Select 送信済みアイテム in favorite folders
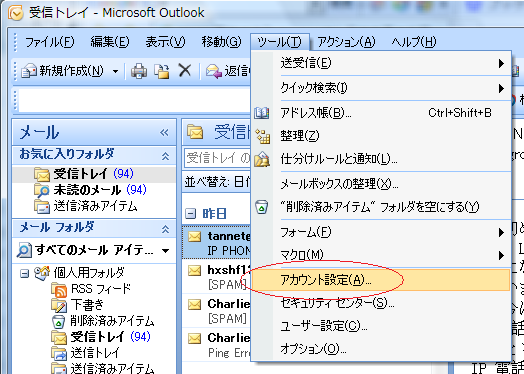Screen dimensions: 524x374 tap(94, 206)
